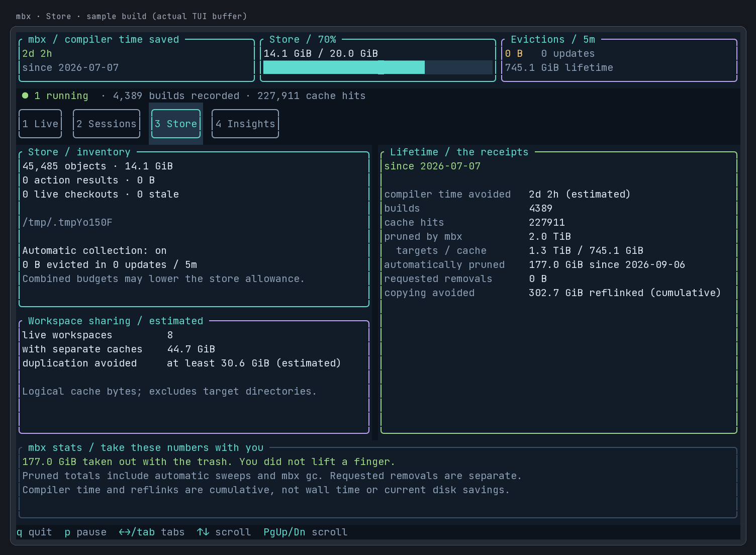
Task: Click the '/tmp/.tmpYo150F' path
Action: 67,222
